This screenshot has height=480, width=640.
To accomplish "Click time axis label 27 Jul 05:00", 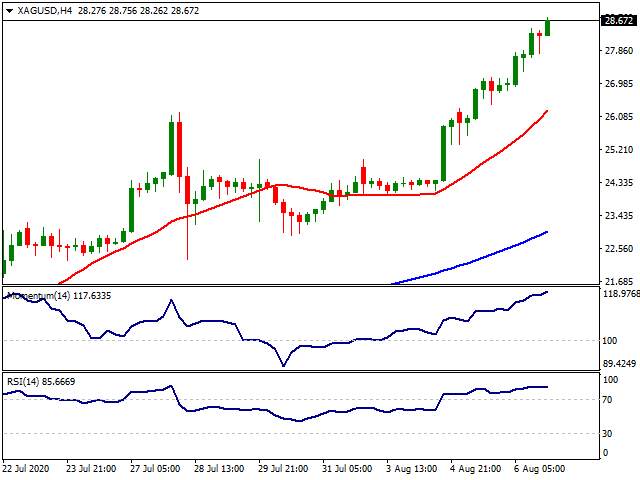I will click(155, 469).
